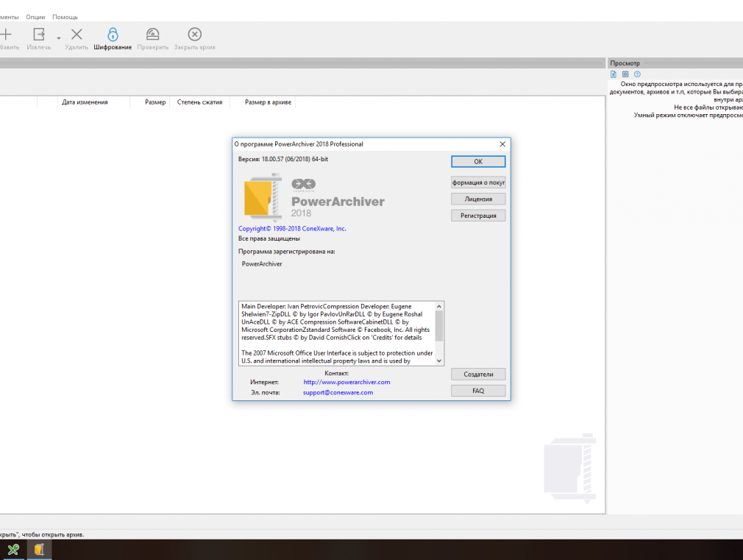Click the Эл. почта: label
The image size is (743, 560).
point(266,393)
